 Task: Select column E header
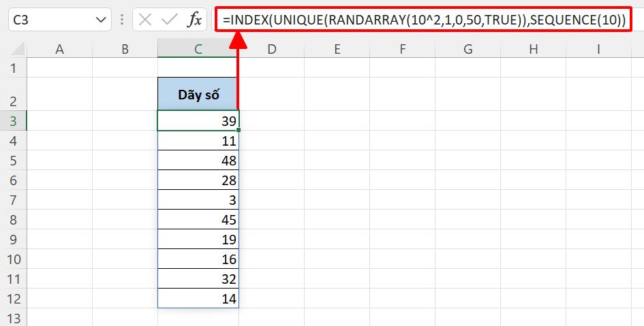(337, 49)
